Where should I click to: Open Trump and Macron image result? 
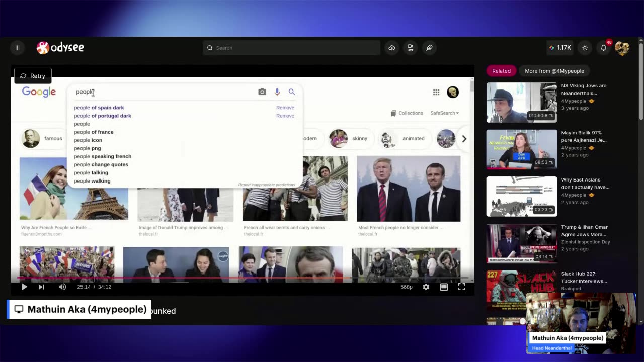pos(409,189)
